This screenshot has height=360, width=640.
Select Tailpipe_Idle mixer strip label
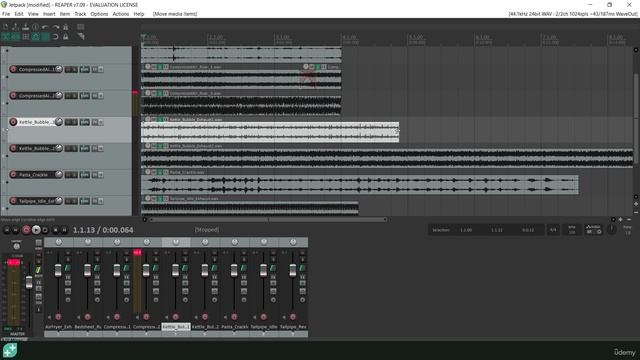click(264, 327)
